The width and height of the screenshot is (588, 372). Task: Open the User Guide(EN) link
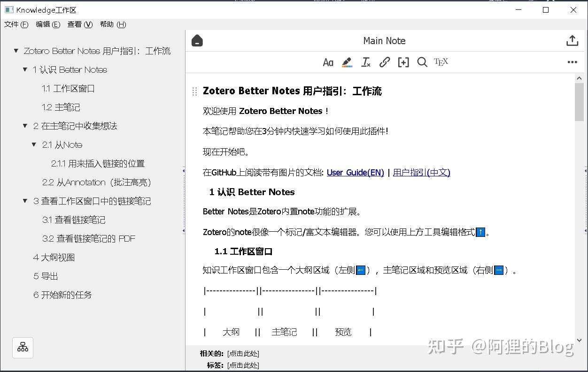pos(355,173)
